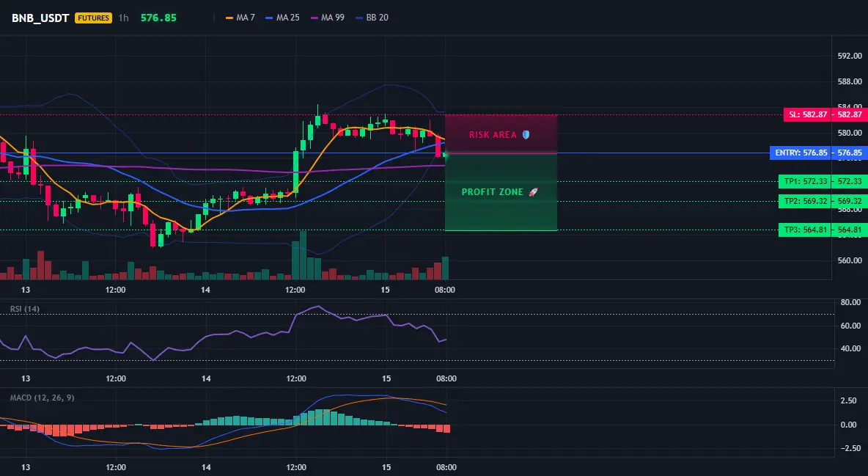Click the 0.00 MACD axis value
The image size is (868, 476).
coord(848,425)
